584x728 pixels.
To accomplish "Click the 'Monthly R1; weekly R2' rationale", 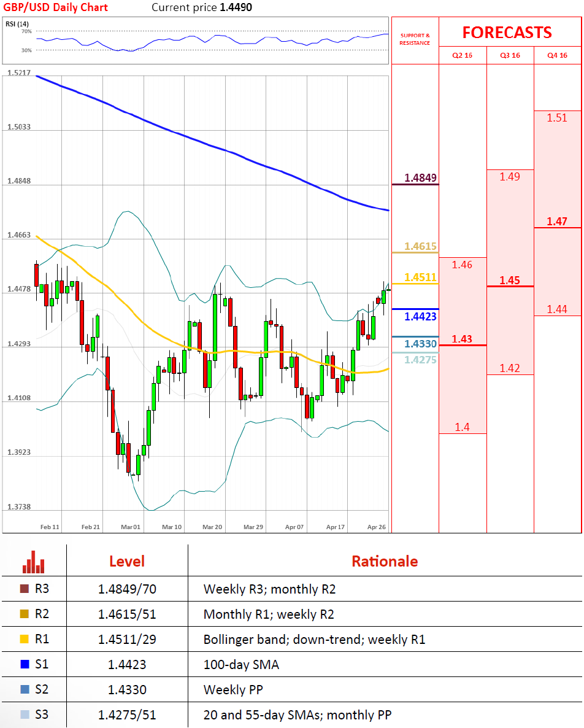I will click(x=269, y=614).
